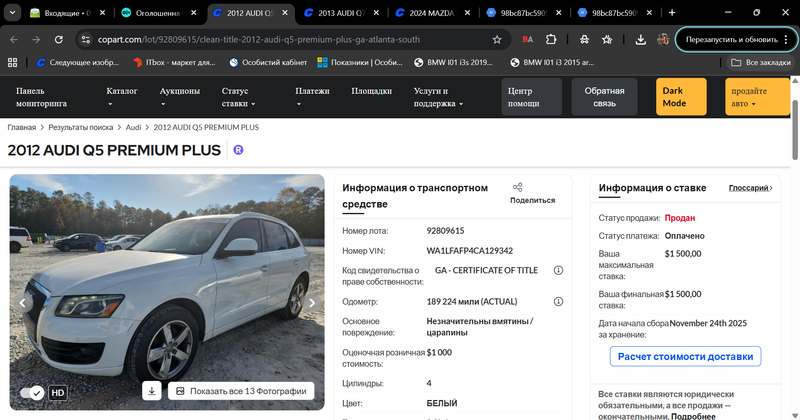Toggle the HD image quality switch
Image resolution: width=800 pixels, height=420 pixels.
32,392
